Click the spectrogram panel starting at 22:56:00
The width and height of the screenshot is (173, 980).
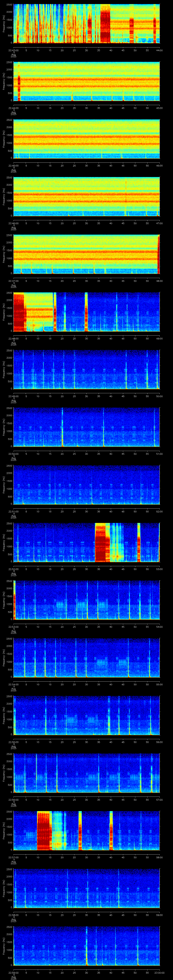coord(87,773)
